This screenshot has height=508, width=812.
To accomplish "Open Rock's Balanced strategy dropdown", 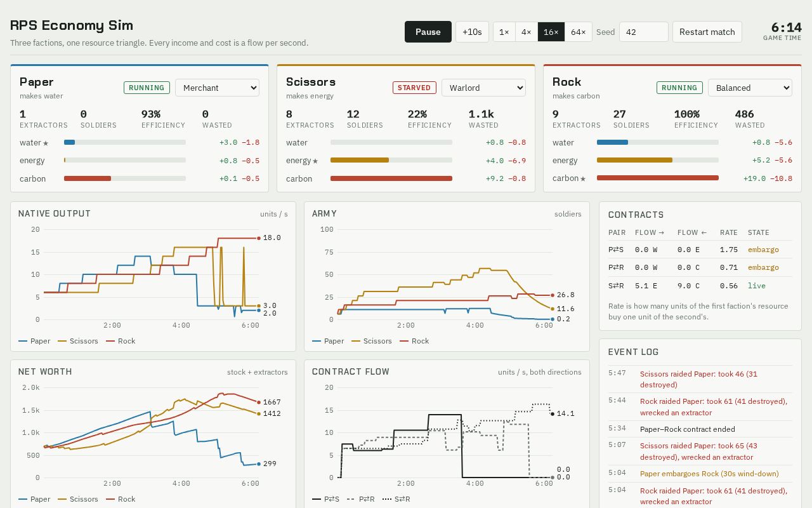I will pos(750,88).
